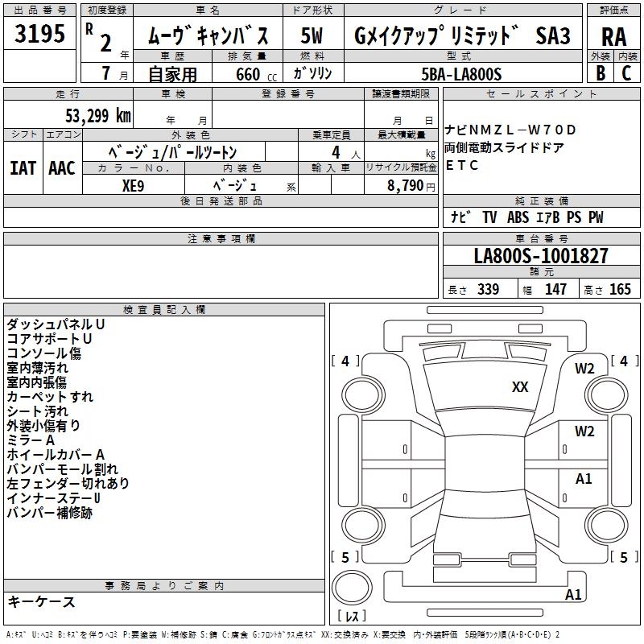Click the W2 mark nearest the front tire

[584, 369]
